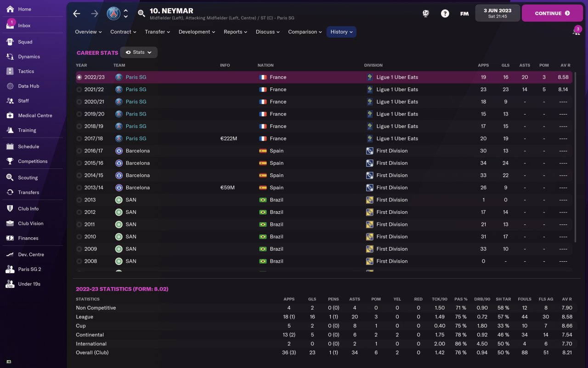Screen dimensions: 588x368
Task: Open the Comparison menu
Action: click(305, 32)
